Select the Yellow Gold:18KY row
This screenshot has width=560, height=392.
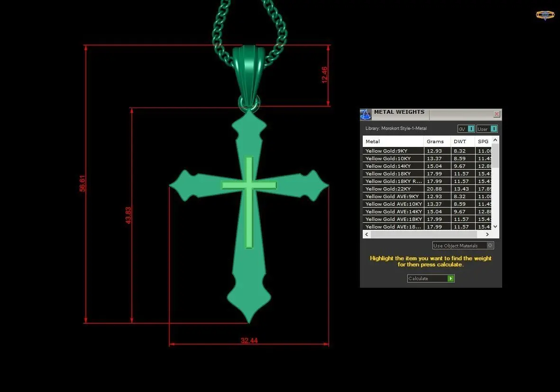click(x=427, y=173)
